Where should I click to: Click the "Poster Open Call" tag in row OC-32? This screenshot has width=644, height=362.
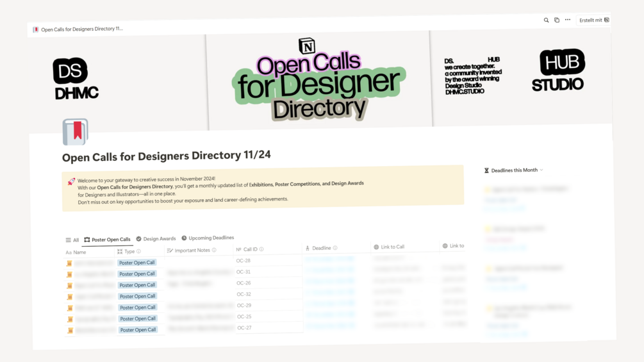(x=138, y=297)
